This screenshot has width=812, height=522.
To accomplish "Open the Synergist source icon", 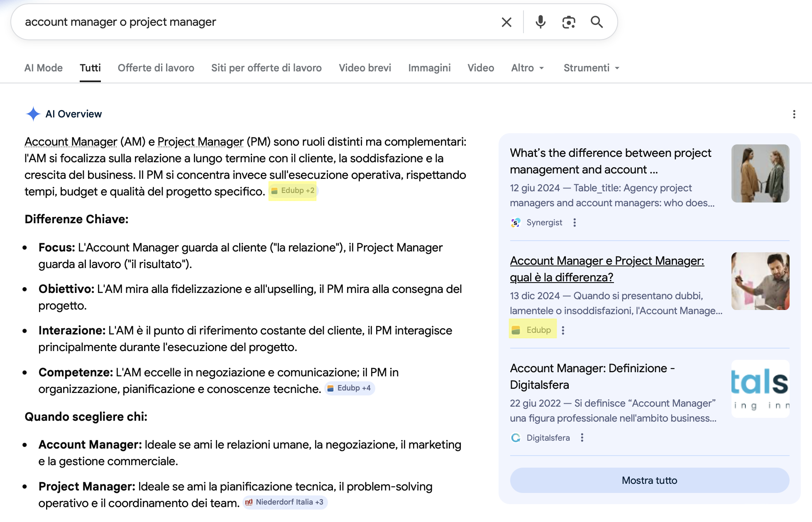I will click(x=516, y=222).
